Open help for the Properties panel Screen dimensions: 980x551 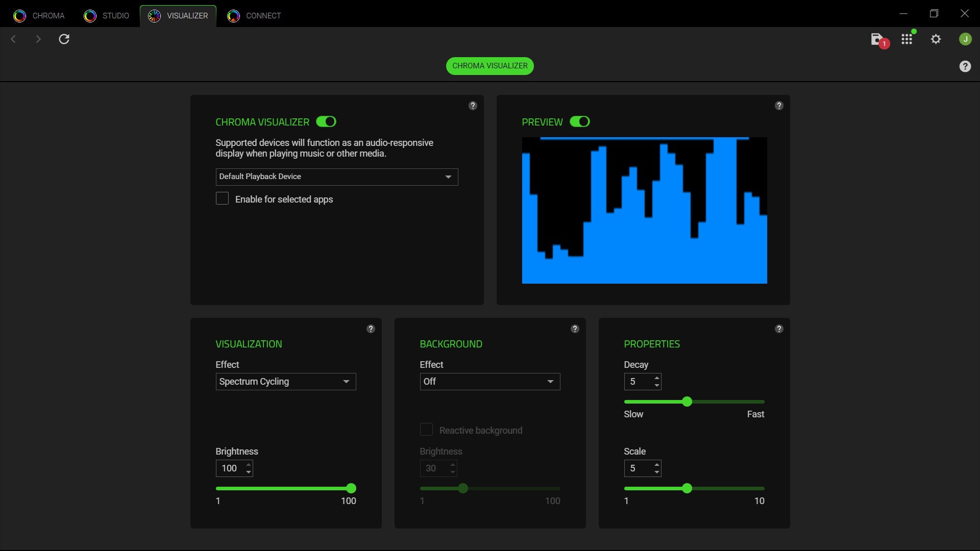779,329
